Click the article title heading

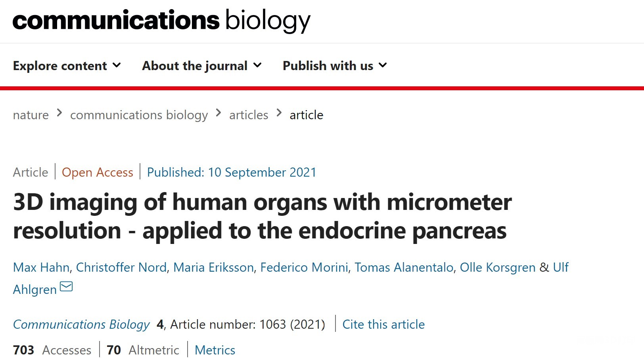pyautogui.click(x=262, y=216)
